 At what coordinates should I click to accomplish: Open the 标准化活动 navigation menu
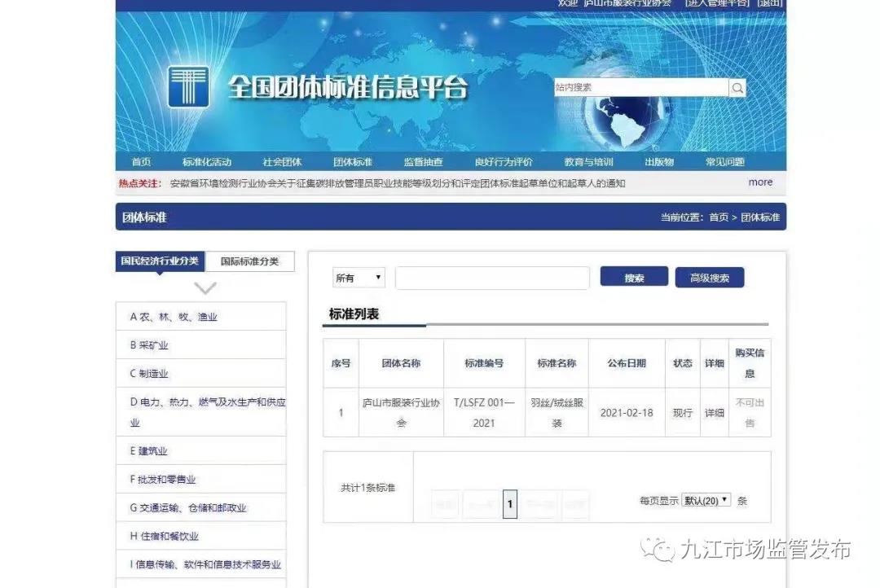[207, 162]
